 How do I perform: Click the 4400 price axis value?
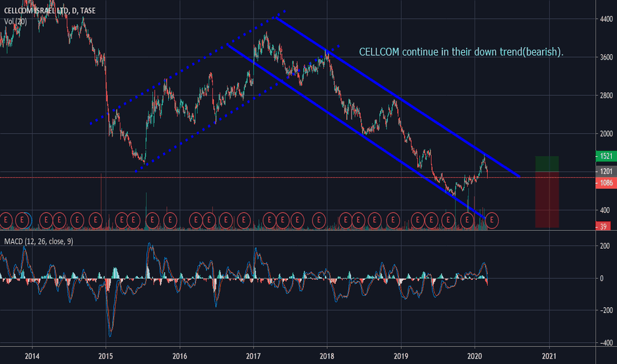pos(606,19)
